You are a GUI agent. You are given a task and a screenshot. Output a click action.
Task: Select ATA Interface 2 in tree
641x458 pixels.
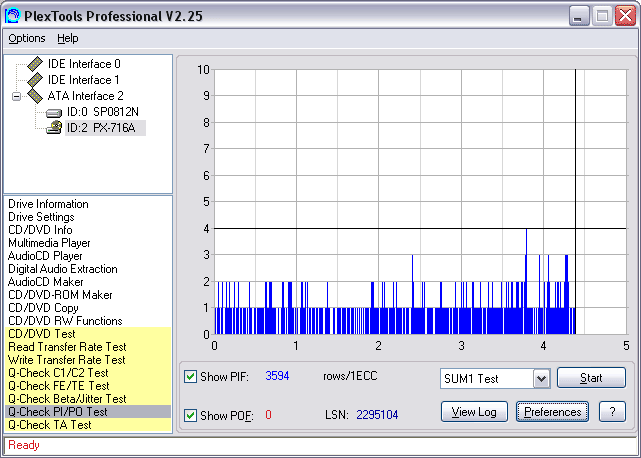coord(85,96)
